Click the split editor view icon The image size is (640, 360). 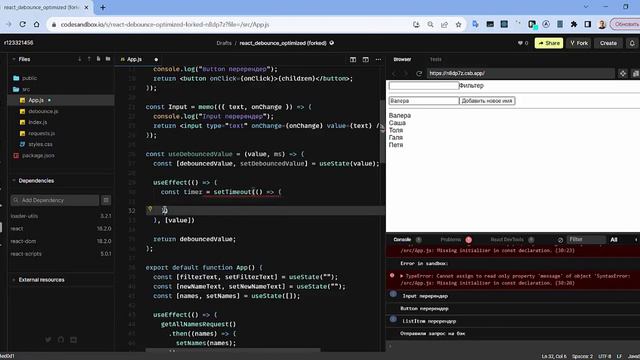coord(353,59)
